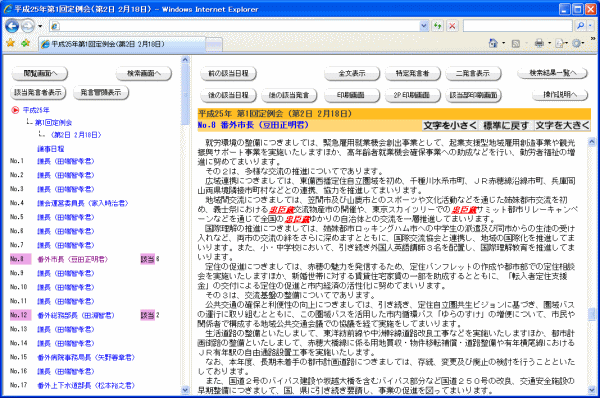This screenshot has width=600, height=398.
Task: Select the 平成25年第1回定例会 browser tab
Action: pyautogui.click(x=122, y=44)
